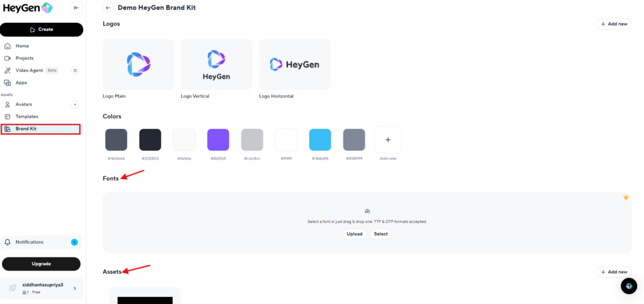Click the premium diamond icon in Fonts
Screen dimensions: 644x304
[626, 198]
